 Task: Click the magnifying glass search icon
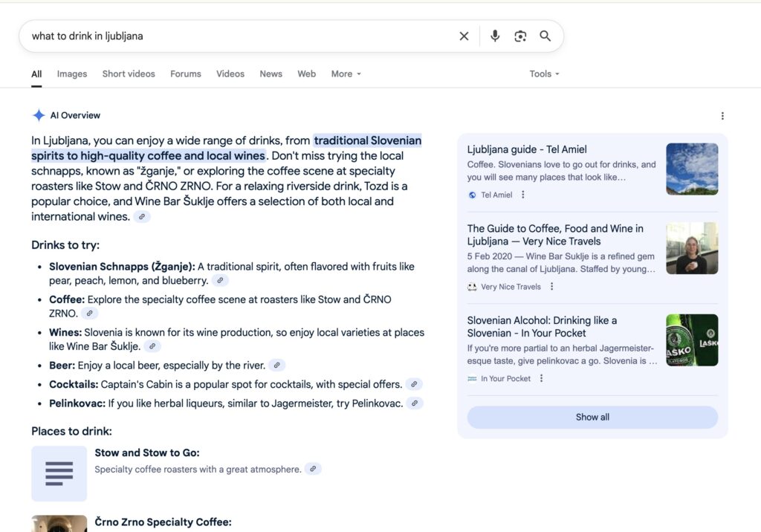(x=545, y=36)
